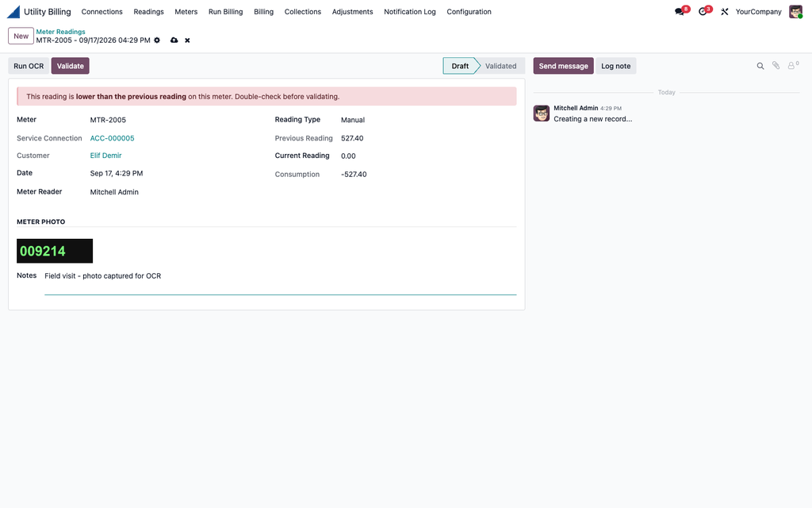Discard changes with the X icon
Viewport: 812px width, 508px height.
click(187, 40)
